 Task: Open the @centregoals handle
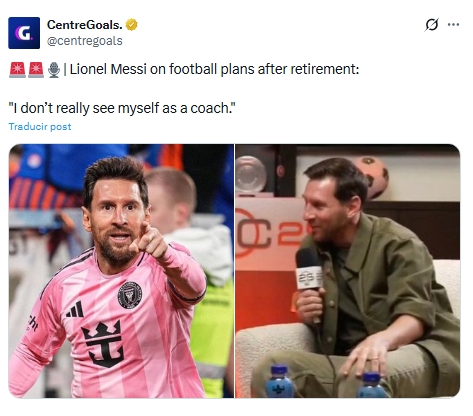click(x=85, y=41)
